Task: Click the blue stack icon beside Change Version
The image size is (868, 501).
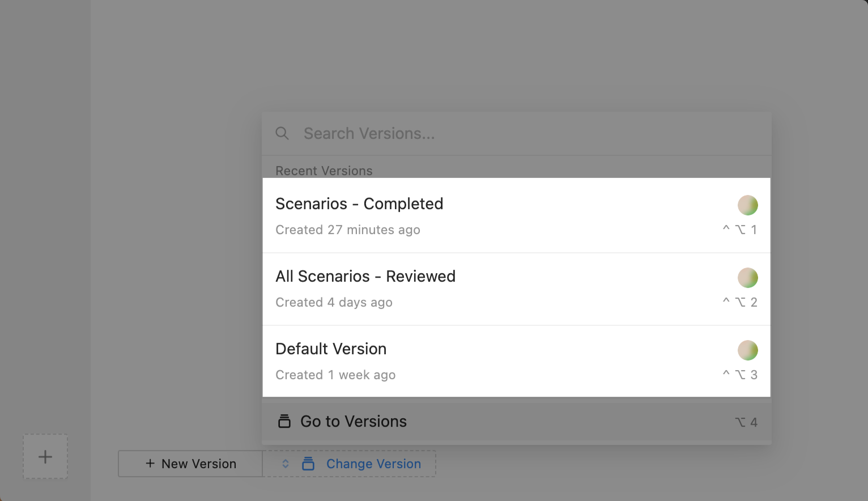Action: click(x=308, y=464)
